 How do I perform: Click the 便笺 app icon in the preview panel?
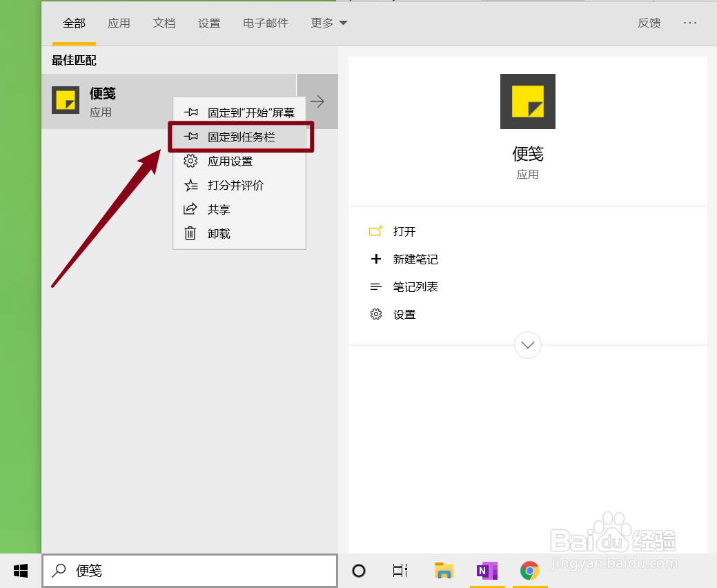pos(527,101)
